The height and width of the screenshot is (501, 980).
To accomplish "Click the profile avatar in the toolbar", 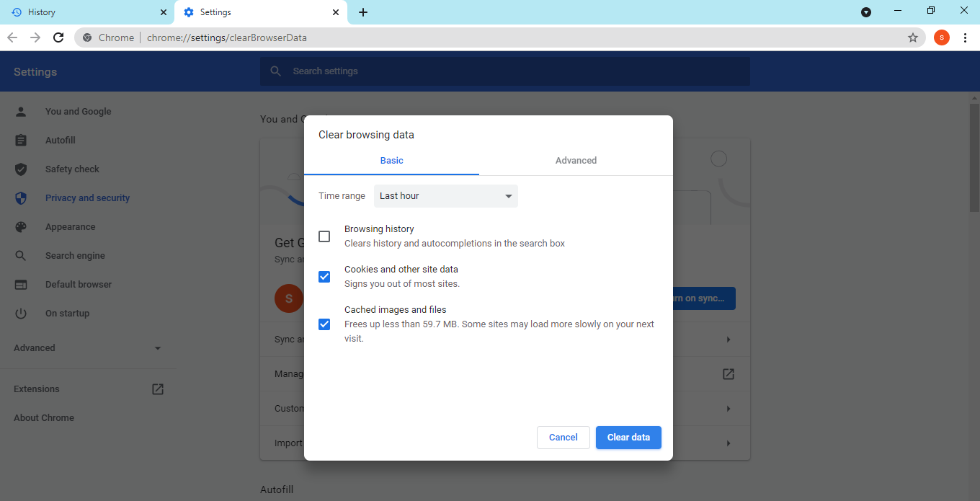I will 941,37.
